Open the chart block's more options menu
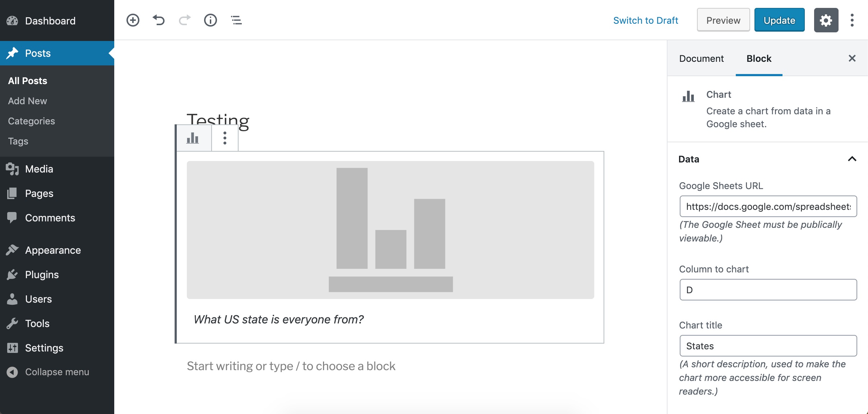 tap(225, 138)
